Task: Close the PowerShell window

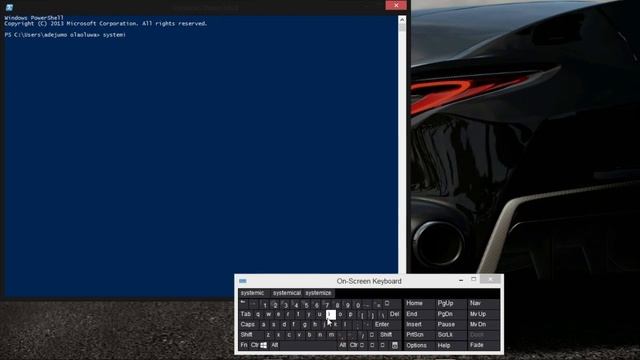Action: pyautogui.click(x=396, y=5)
